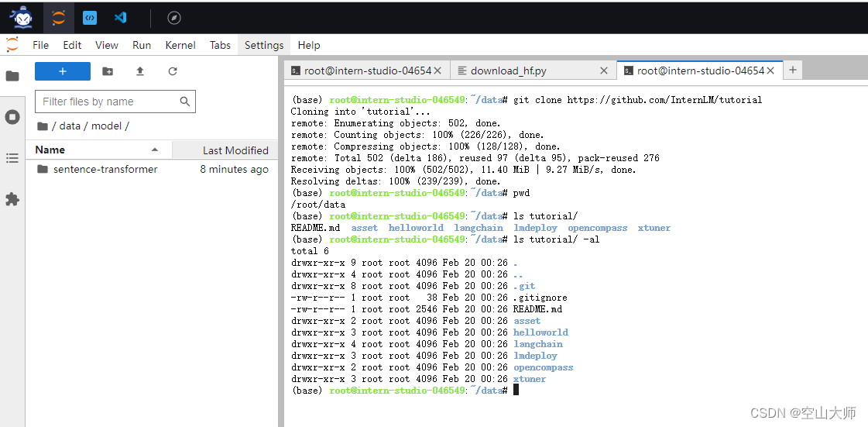Refresh the file list with the reload icon

click(173, 71)
